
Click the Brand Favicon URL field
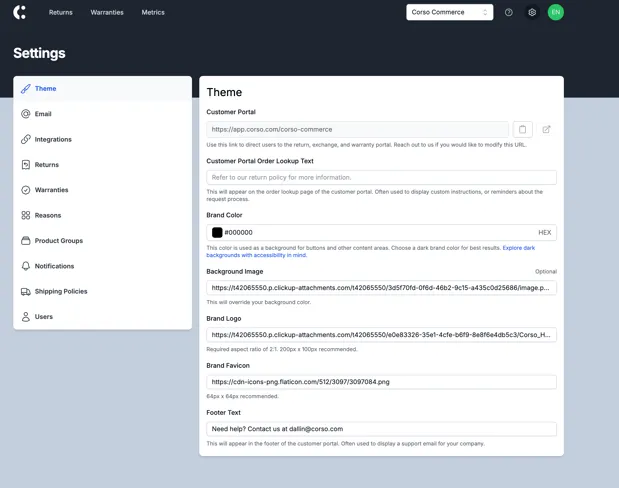coord(381,382)
